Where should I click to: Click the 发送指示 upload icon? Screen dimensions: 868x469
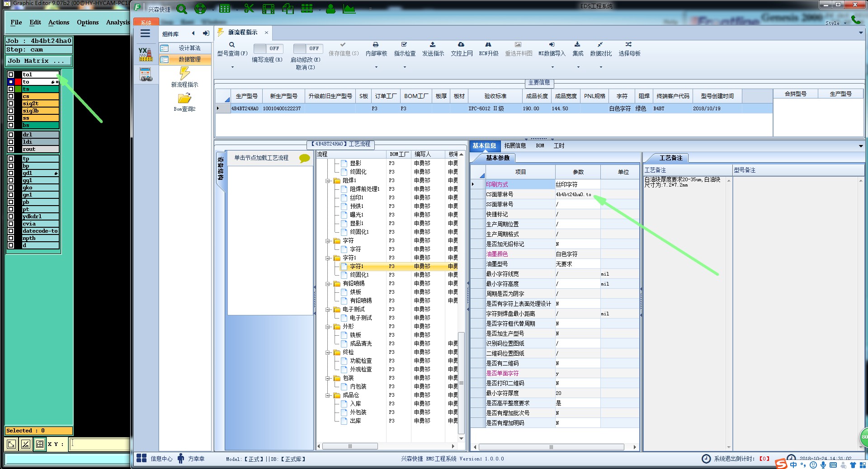(x=433, y=45)
